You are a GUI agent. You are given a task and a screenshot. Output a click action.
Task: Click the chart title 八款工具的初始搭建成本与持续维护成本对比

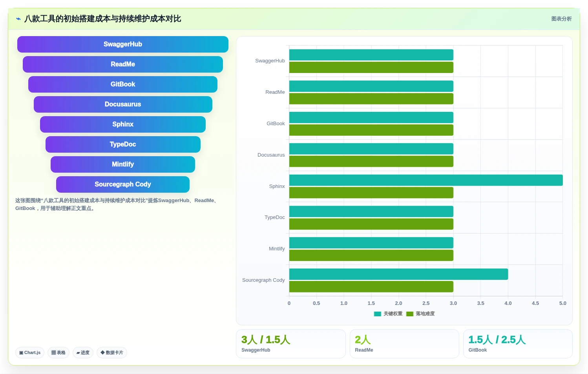coord(102,19)
